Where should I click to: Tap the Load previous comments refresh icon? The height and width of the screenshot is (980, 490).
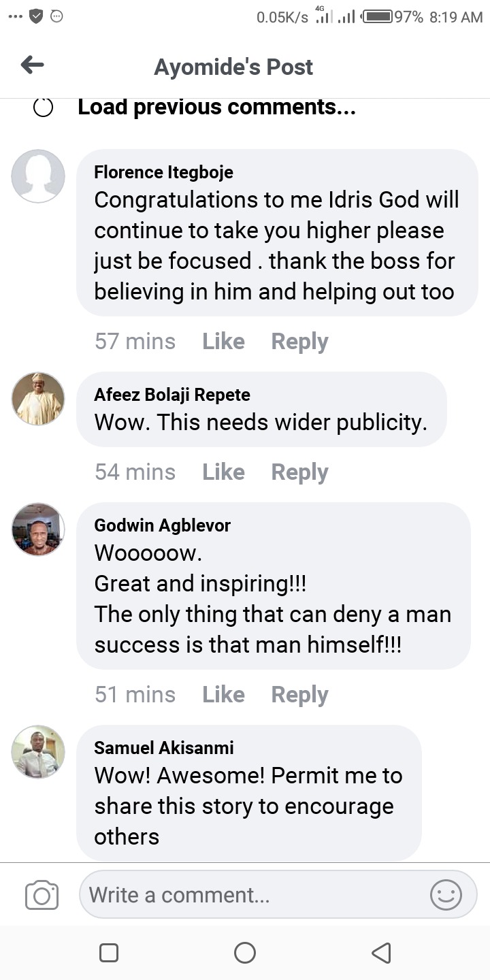pos(43,108)
